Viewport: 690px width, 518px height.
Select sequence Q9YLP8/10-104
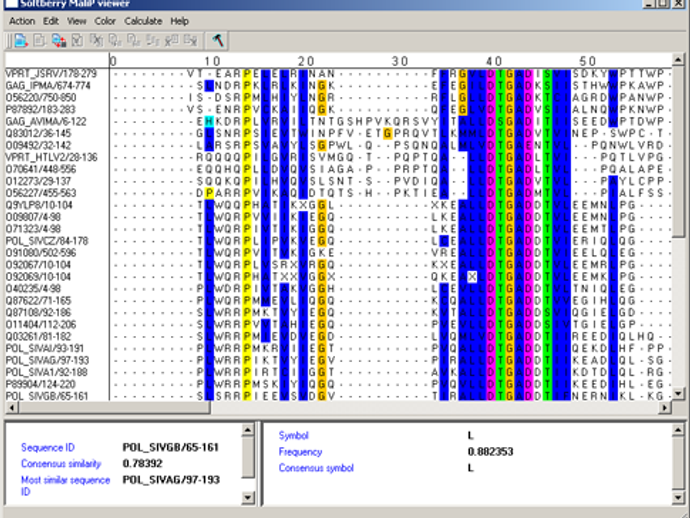(39, 205)
